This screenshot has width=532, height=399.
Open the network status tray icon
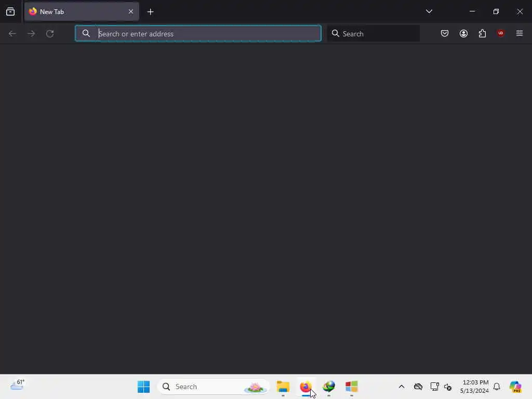coord(434,387)
